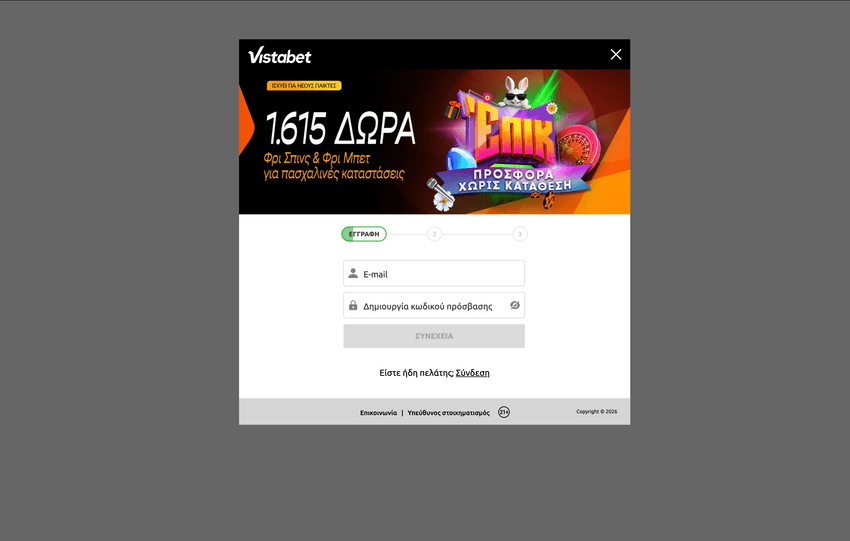850x541 pixels.
Task: Open the 1.615 ΔΩΡΑ promo banner
Action: (434, 141)
